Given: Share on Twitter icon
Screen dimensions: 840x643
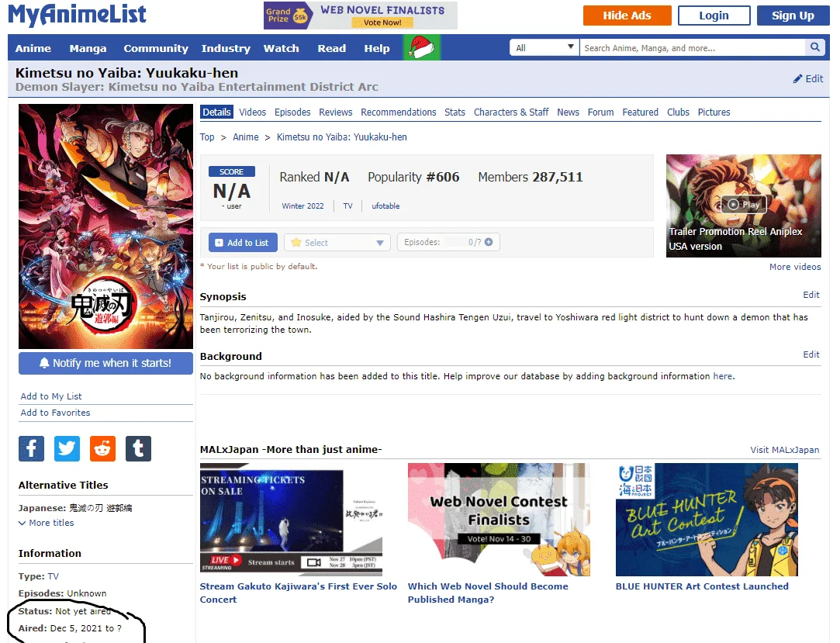Looking at the screenshot, I should click(67, 448).
